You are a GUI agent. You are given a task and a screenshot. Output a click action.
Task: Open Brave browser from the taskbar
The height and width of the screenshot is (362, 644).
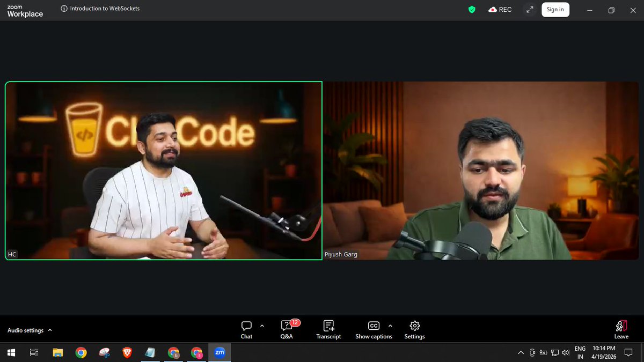coord(127,352)
